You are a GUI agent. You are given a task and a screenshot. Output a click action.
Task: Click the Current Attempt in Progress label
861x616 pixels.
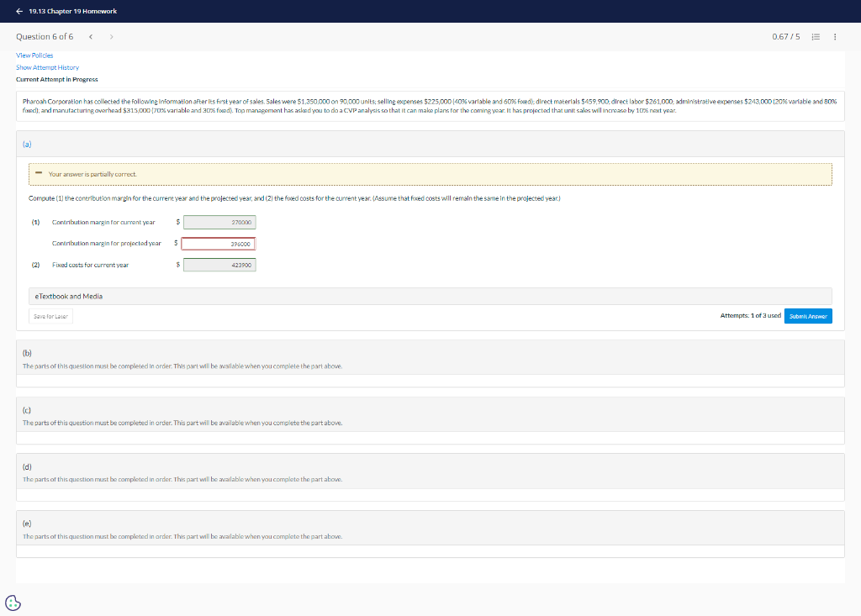[x=56, y=80]
